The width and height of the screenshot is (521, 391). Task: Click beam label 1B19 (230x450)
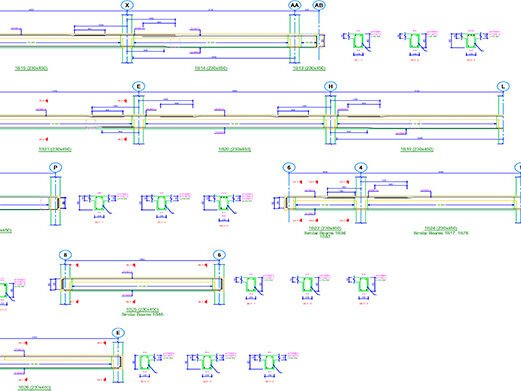[417, 149]
